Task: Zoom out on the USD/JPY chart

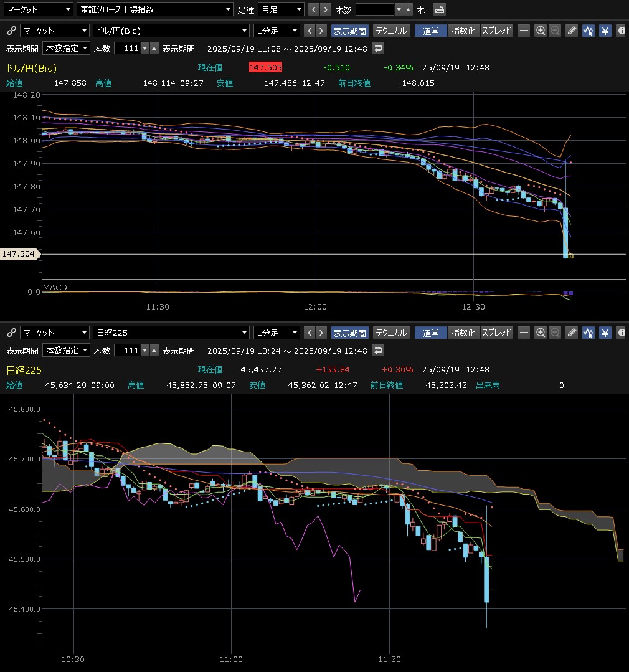Action: click(x=555, y=31)
